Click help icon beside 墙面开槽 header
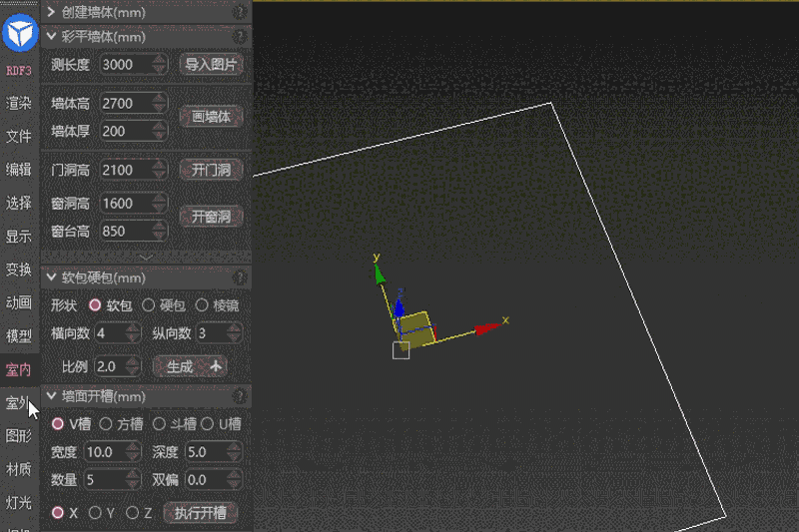This screenshot has width=799, height=532. pos(239,397)
